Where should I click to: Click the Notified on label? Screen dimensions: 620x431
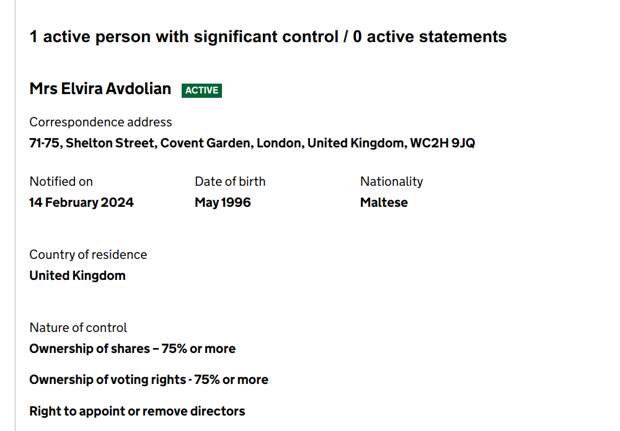coord(61,181)
